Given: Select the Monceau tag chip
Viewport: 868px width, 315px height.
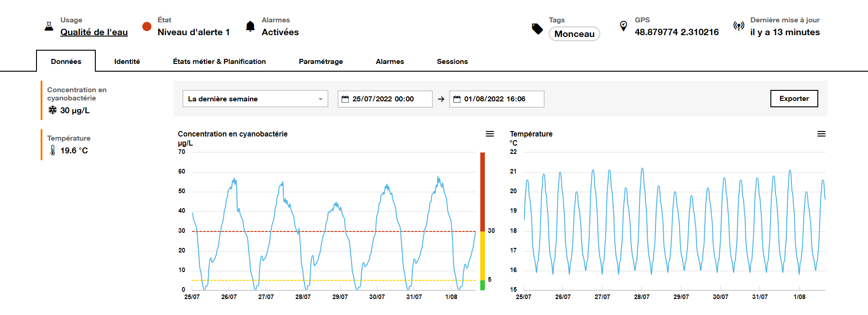Looking at the screenshot, I should point(574,34).
